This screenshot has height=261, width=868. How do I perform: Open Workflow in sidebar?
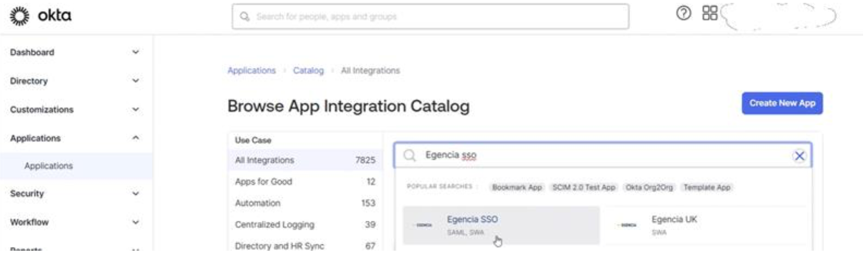point(29,222)
